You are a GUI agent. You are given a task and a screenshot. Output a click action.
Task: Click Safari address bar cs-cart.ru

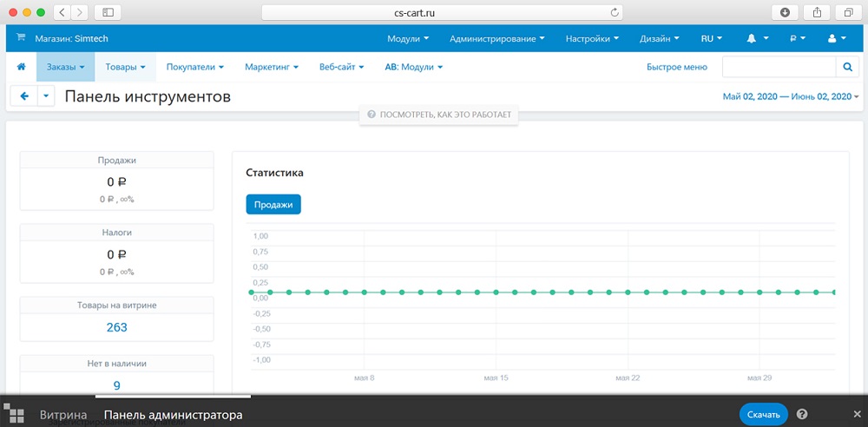click(x=443, y=12)
